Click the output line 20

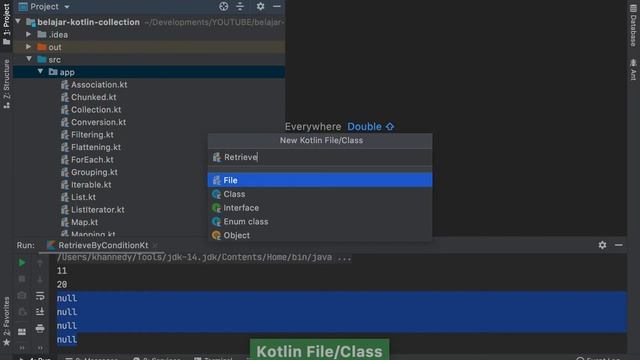tap(62, 284)
